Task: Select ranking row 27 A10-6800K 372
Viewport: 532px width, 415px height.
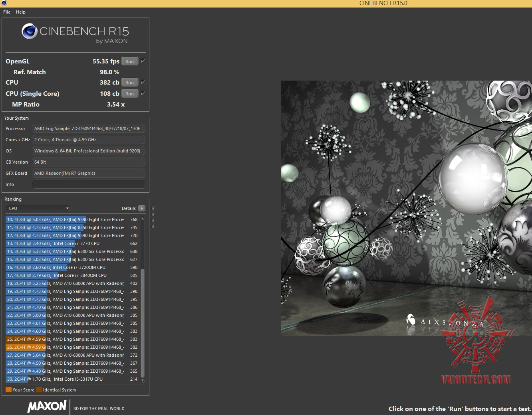Action: tap(72, 355)
